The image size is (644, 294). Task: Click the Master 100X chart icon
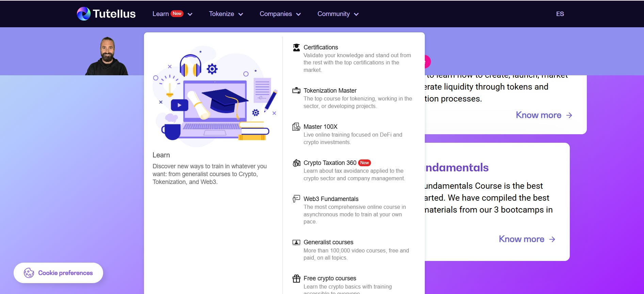[x=296, y=127]
